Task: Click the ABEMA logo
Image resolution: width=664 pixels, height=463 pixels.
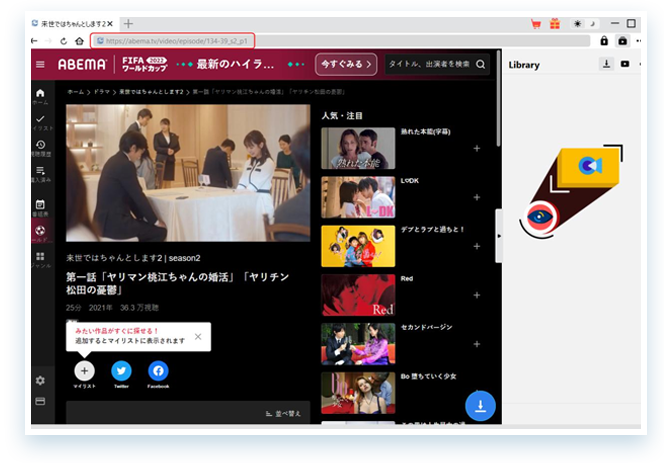Action: point(82,64)
